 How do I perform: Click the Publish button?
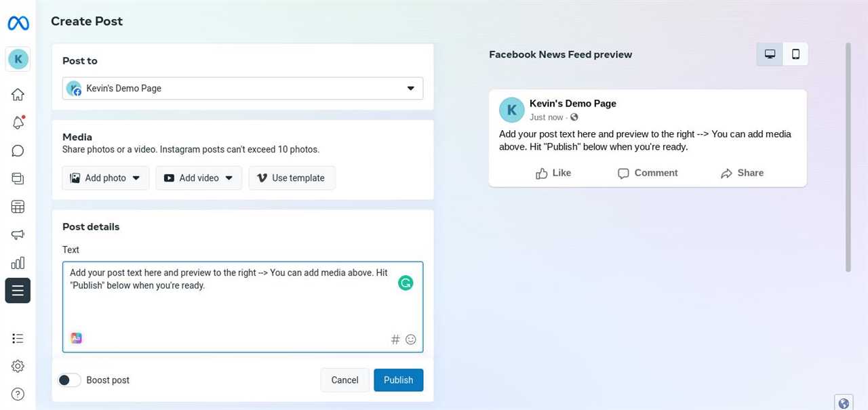tap(398, 380)
